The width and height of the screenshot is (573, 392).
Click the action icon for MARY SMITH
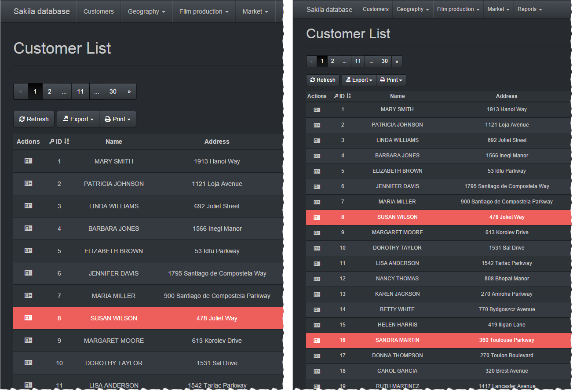point(317,109)
